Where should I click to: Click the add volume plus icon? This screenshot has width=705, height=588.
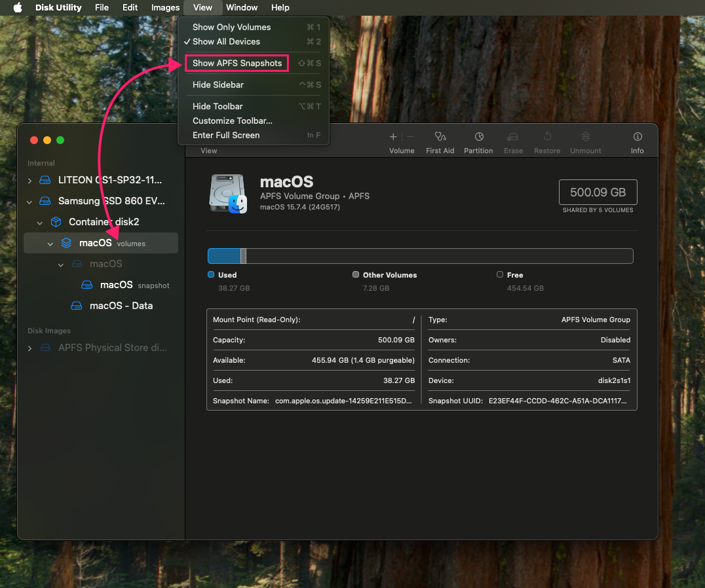[393, 137]
